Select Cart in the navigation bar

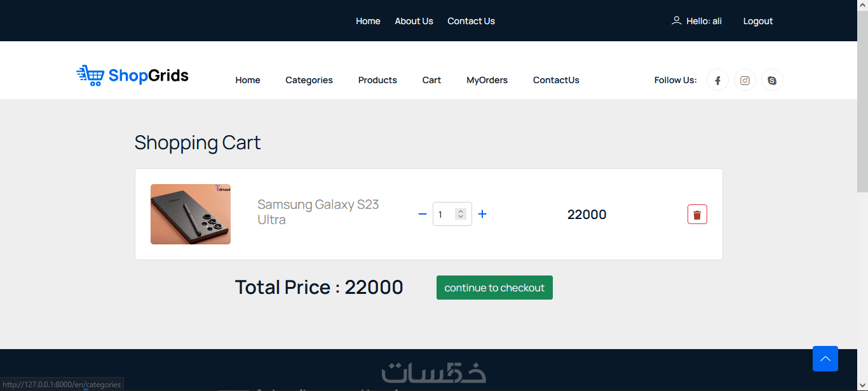[431, 80]
